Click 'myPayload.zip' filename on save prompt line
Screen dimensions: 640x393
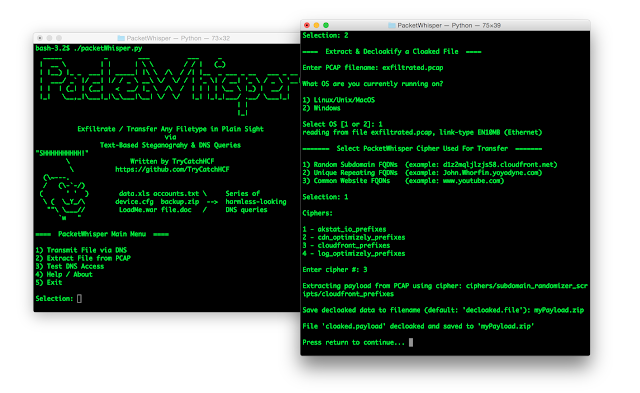click(x=559, y=310)
